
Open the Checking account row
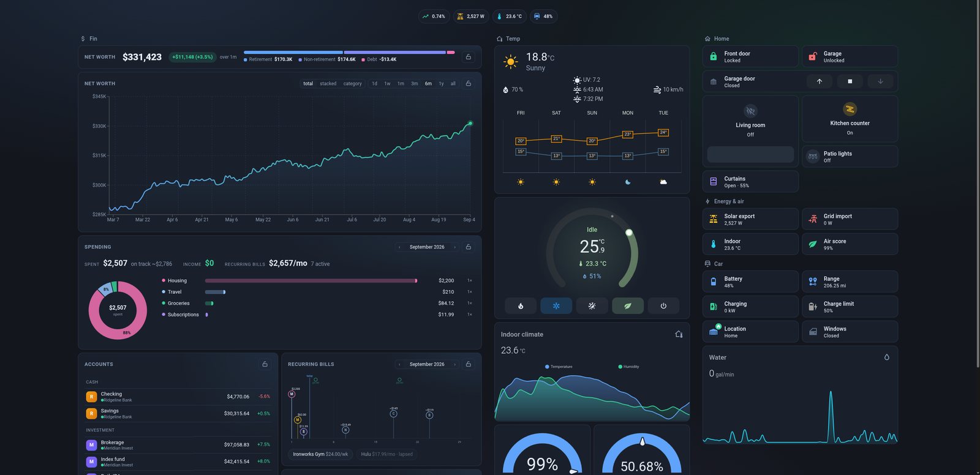click(x=178, y=397)
